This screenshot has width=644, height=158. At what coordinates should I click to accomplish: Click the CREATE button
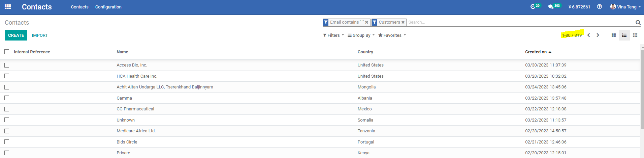(16, 35)
